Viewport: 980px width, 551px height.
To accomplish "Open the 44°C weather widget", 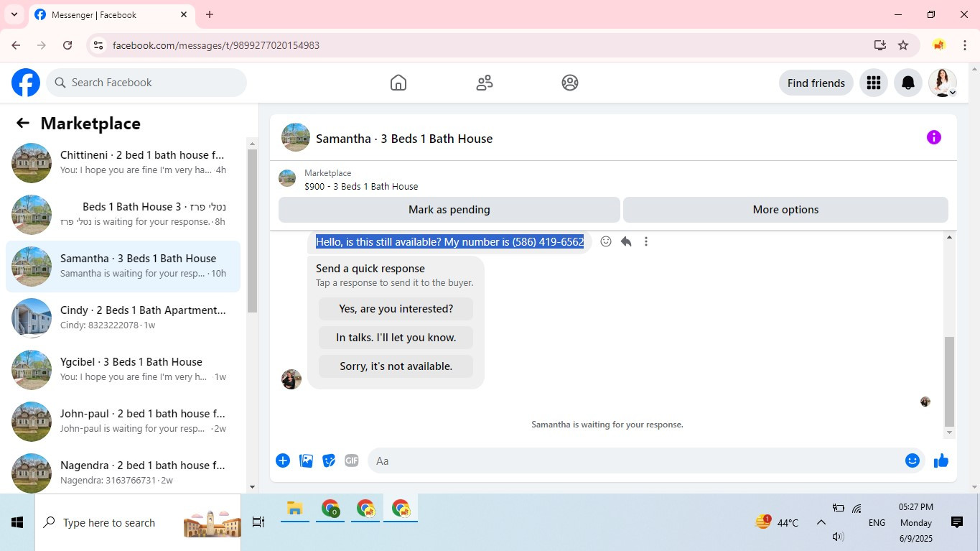I will [x=777, y=522].
